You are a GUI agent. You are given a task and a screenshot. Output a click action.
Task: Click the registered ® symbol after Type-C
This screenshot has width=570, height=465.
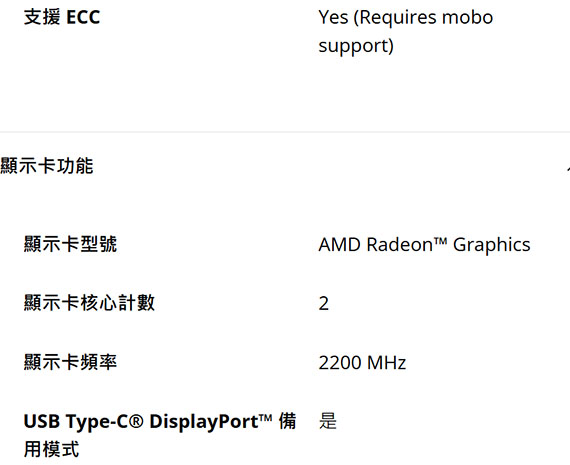[x=136, y=422]
